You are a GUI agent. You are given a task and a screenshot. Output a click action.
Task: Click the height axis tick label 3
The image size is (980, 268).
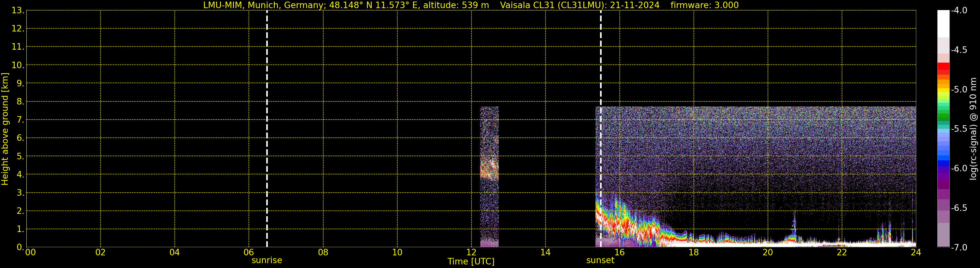(x=20, y=193)
